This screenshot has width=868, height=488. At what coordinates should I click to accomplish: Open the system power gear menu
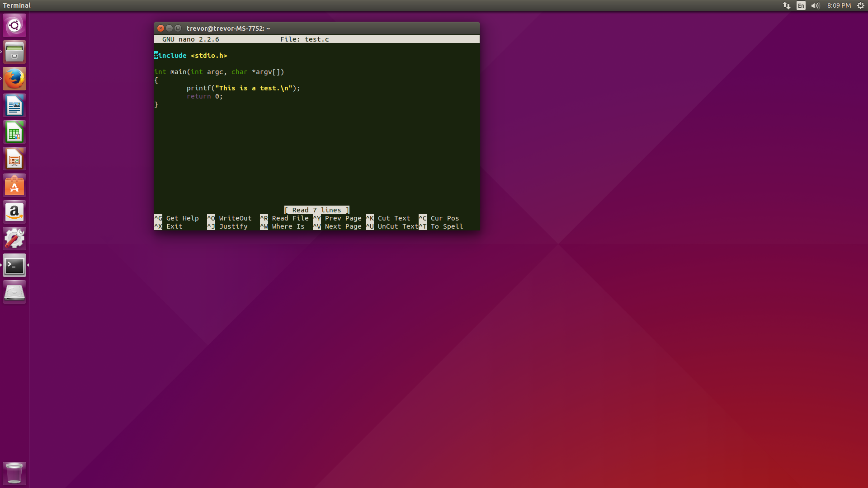tap(861, 5)
